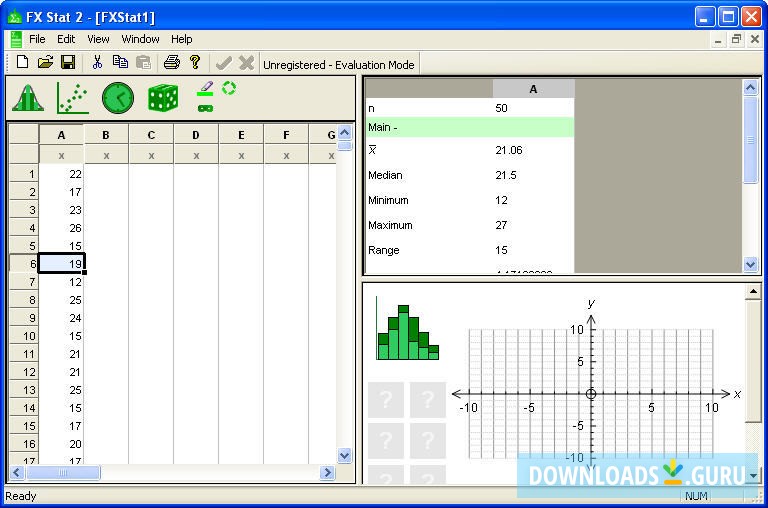Open the Edit menu

[66, 39]
